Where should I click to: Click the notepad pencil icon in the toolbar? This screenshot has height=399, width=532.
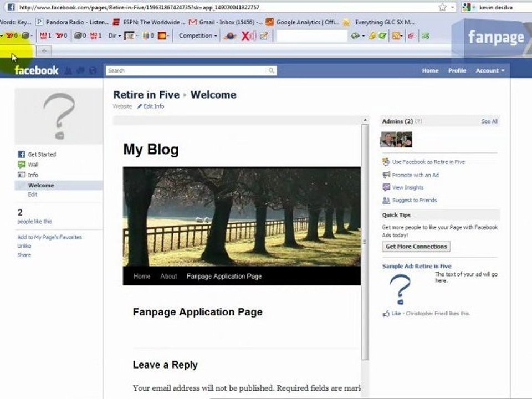264,35
